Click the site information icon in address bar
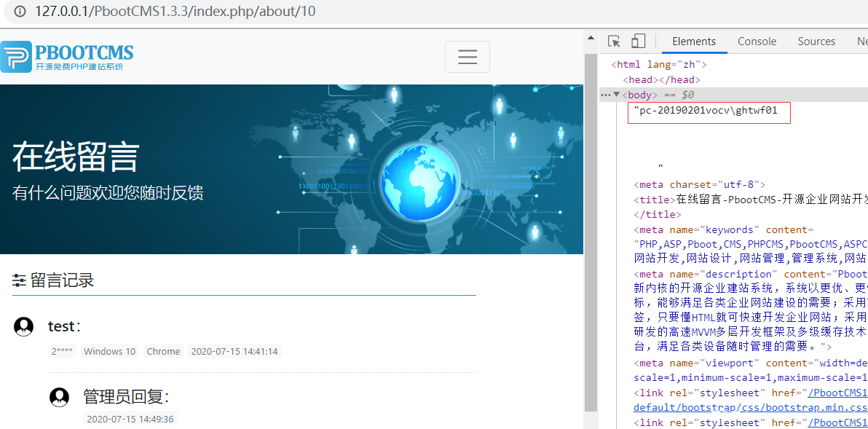Image resolution: width=868 pixels, height=429 pixels. (20, 12)
